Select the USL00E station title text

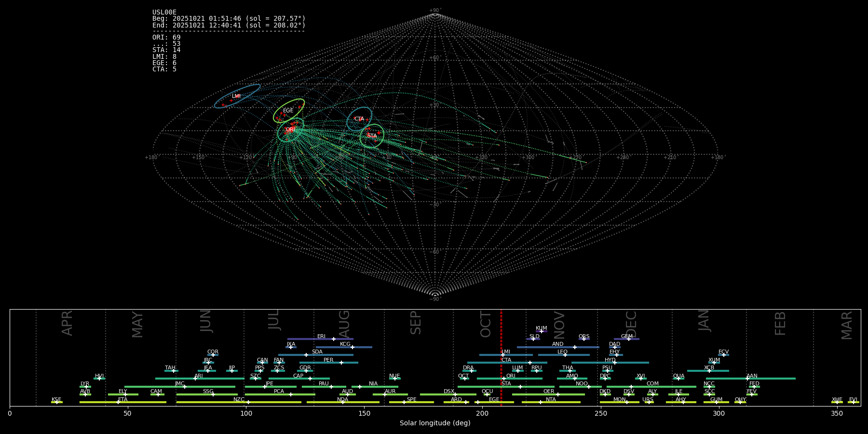pyautogui.click(x=164, y=13)
